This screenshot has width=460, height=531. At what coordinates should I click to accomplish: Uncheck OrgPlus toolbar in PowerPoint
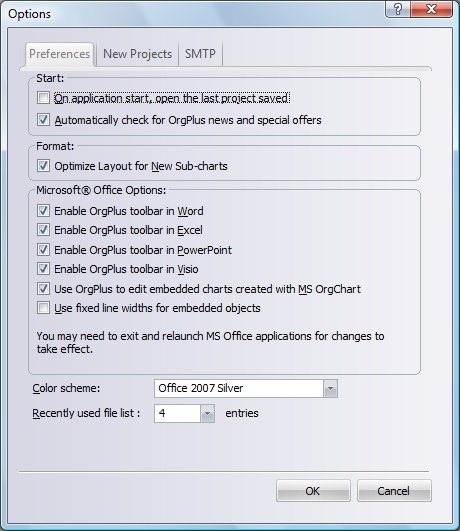pyautogui.click(x=43, y=250)
